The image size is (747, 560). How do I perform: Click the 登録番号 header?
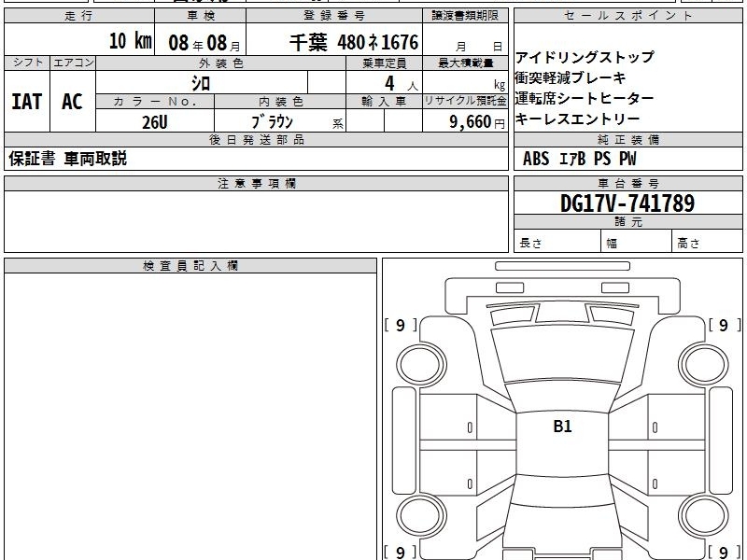pyautogui.click(x=334, y=16)
